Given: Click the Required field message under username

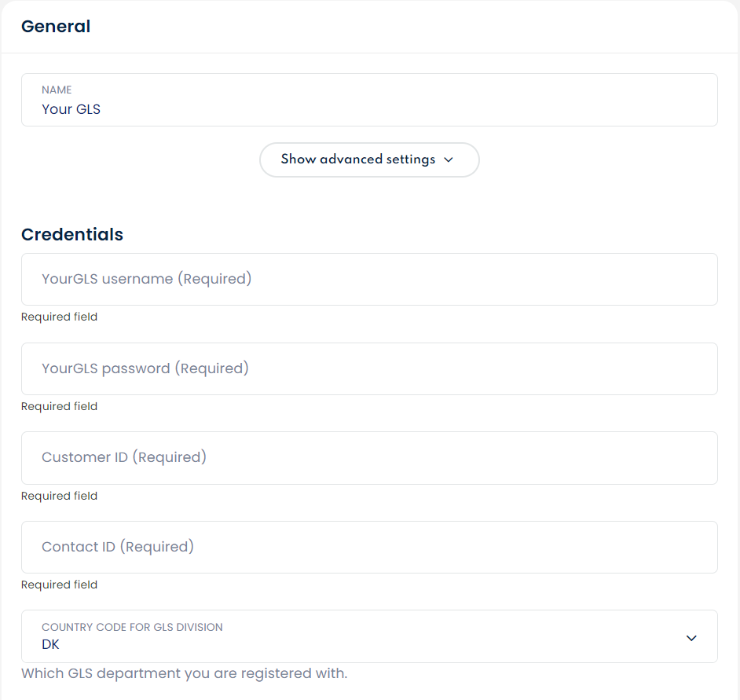Looking at the screenshot, I should click(x=60, y=317).
